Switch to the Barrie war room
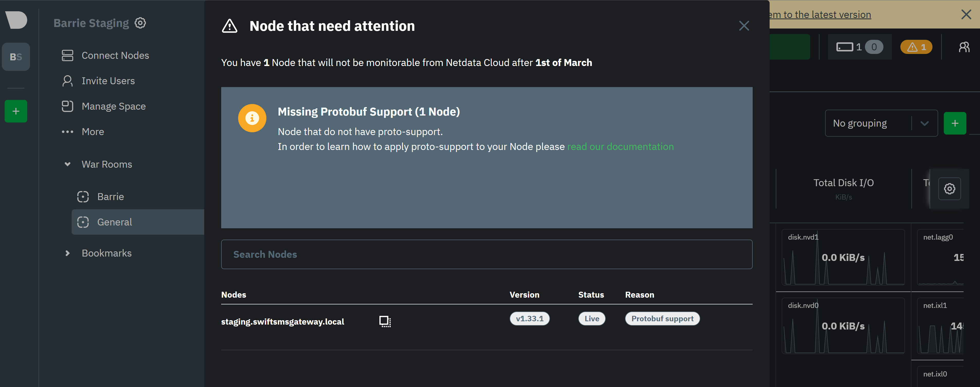This screenshot has height=387, width=980. (111, 196)
